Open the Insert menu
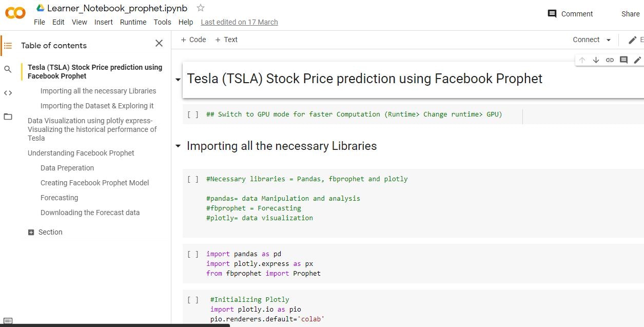644x327 pixels. 104,22
